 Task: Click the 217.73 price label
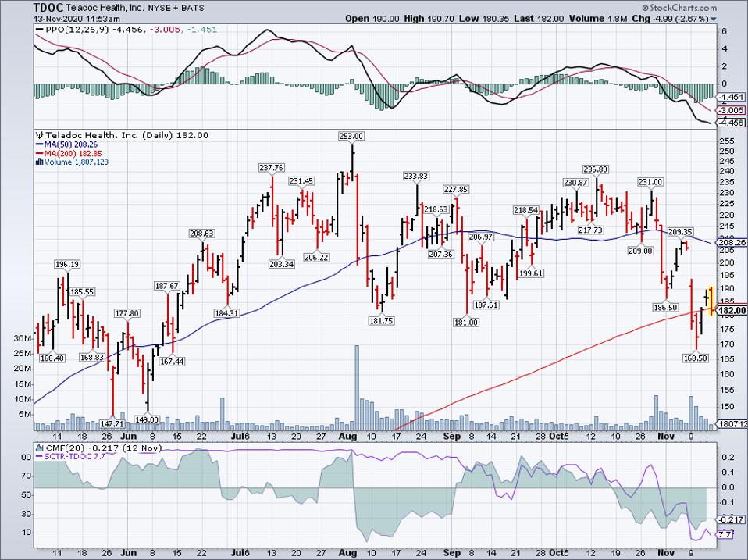tap(590, 230)
